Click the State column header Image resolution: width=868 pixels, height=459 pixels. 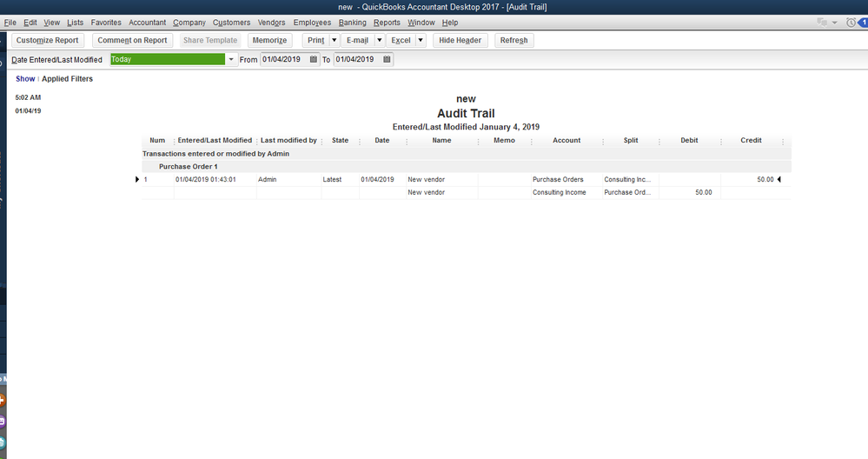(x=340, y=141)
